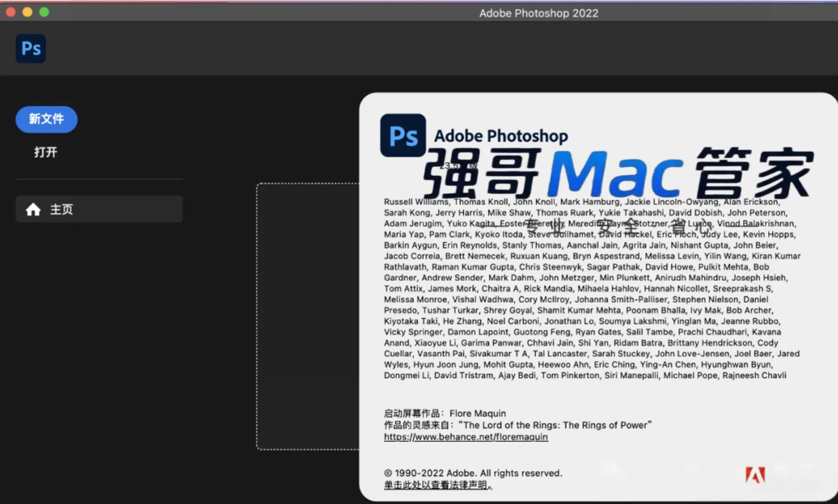Click the dashed drop zone area
The image size is (838, 504).
[x=308, y=316]
